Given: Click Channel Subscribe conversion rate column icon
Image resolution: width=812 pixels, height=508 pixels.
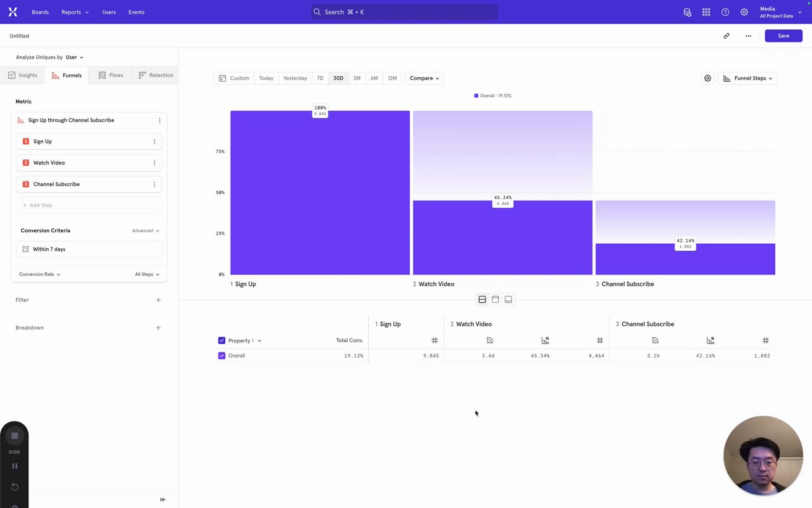Looking at the screenshot, I should click(710, 340).
